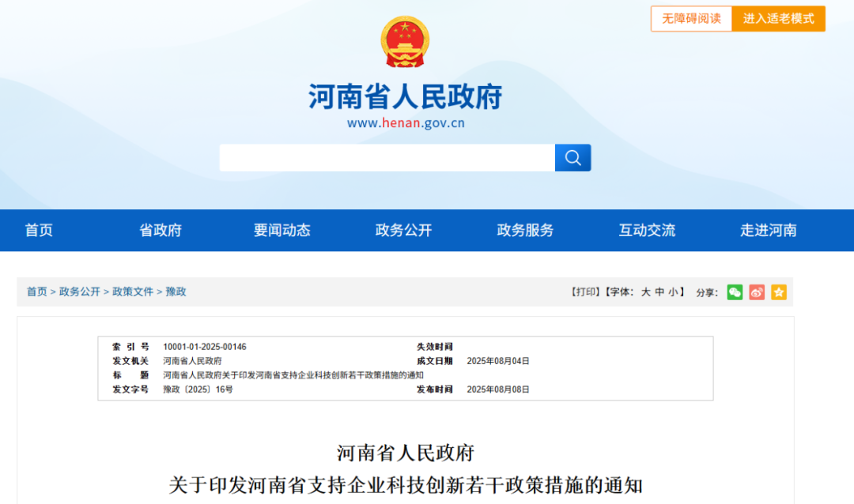854x504 pixels.
Task: Return to 首页 from the breadcrumb
Action: (37, 291)
